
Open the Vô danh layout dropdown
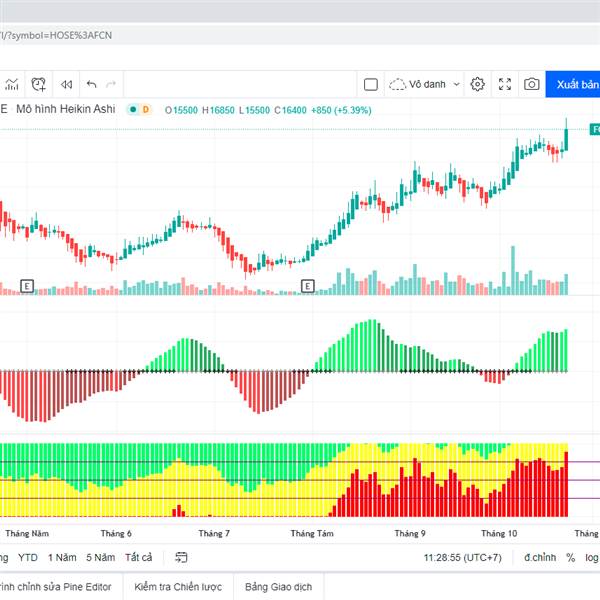(x=424, y=84)
